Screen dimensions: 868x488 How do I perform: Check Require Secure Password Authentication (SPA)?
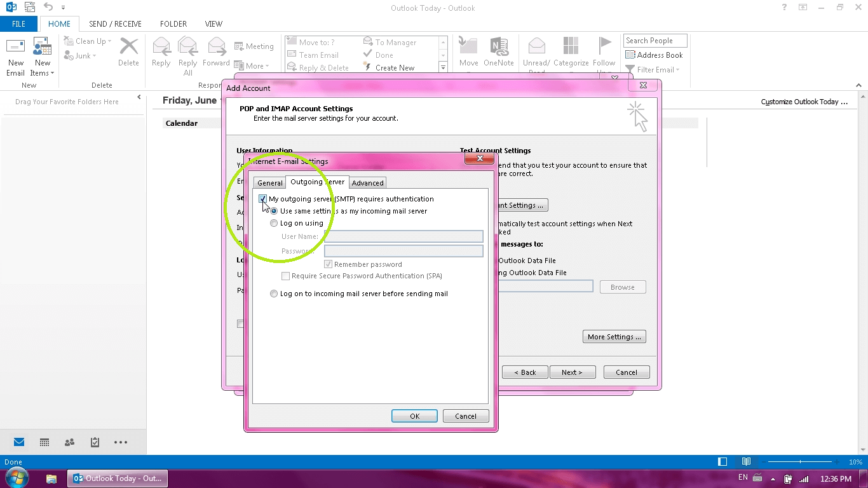286,276
